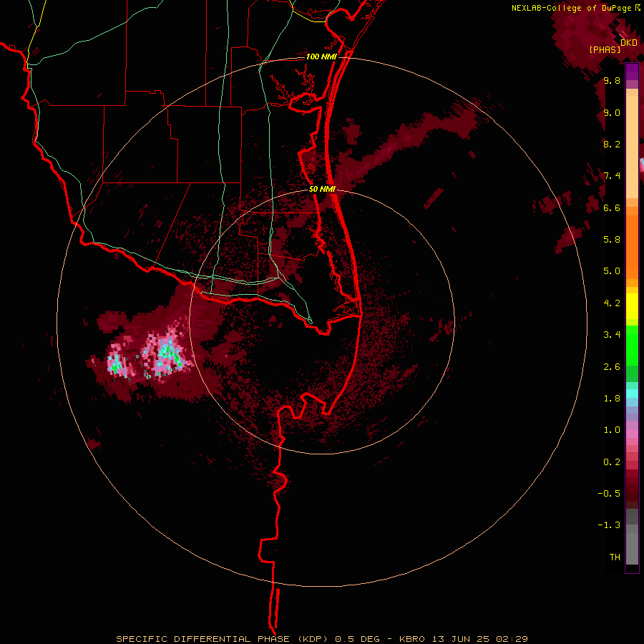
Task: Click the 4.2 scale value
Action: [612, 303]
